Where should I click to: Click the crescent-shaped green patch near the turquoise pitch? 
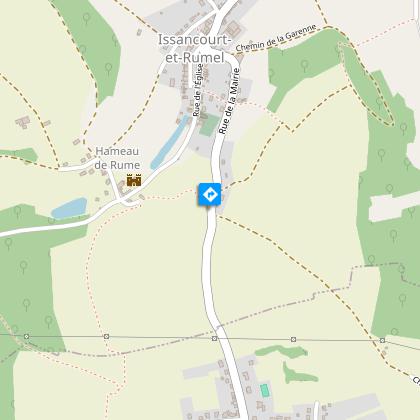click(300, 374)
